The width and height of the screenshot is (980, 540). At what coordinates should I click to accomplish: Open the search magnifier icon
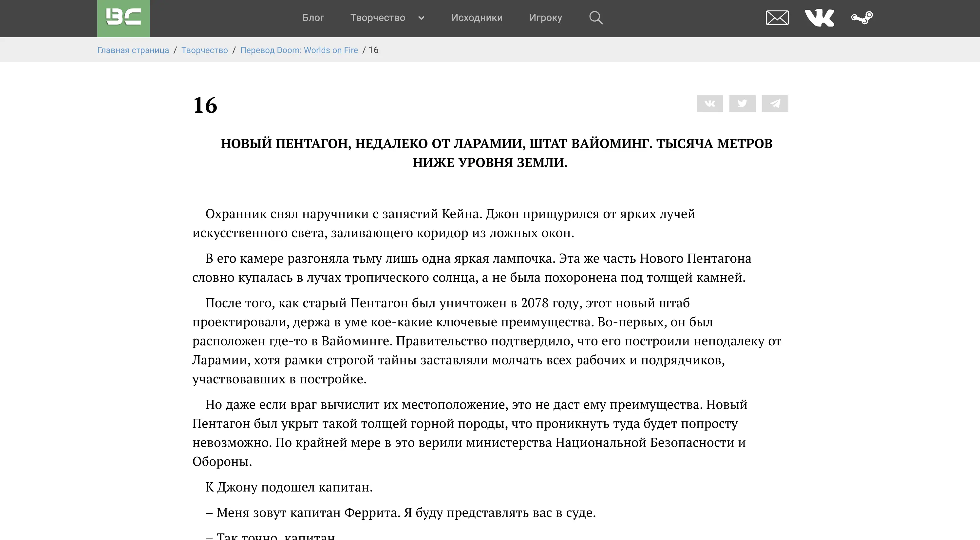click(596, 17)
